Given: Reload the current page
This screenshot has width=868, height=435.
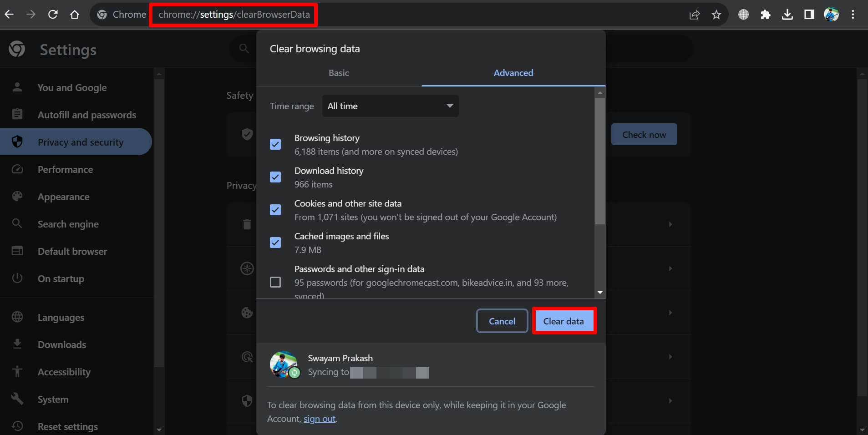Looking at the screenshot, I should [53, 14].
